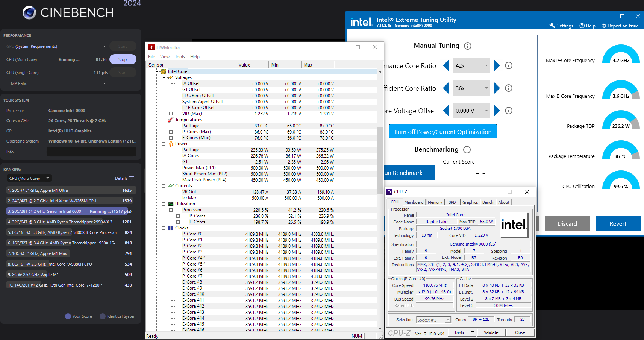Switch to Bench tab in CPU-Z
Image resolution: width=644 pixels, height=340 pixels.
488,202
